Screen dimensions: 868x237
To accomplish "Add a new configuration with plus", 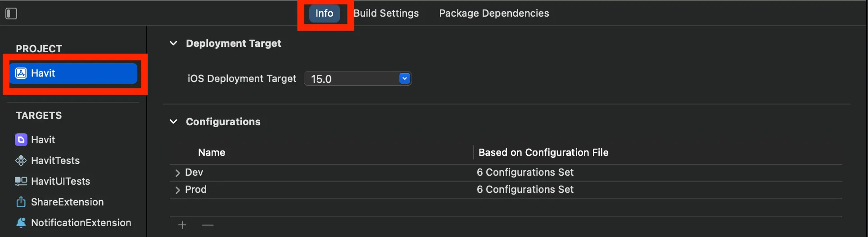I will pos(182,225).
